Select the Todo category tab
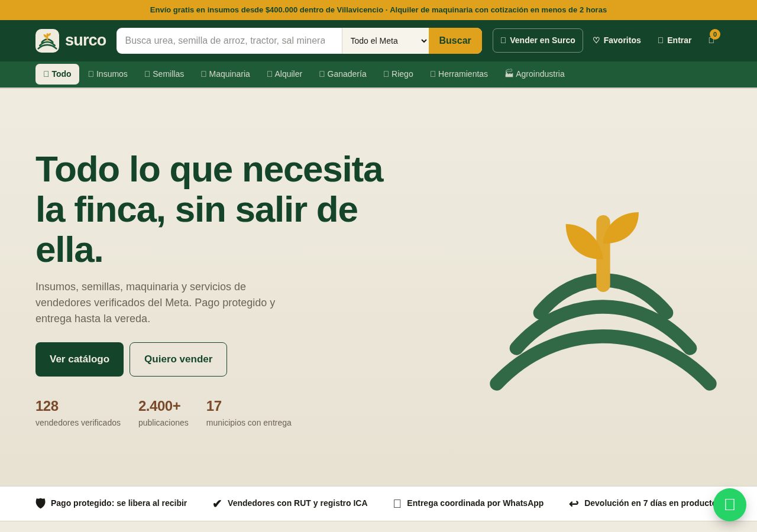Viewport: 757px width, 532px height. click(x=57, y=74)
